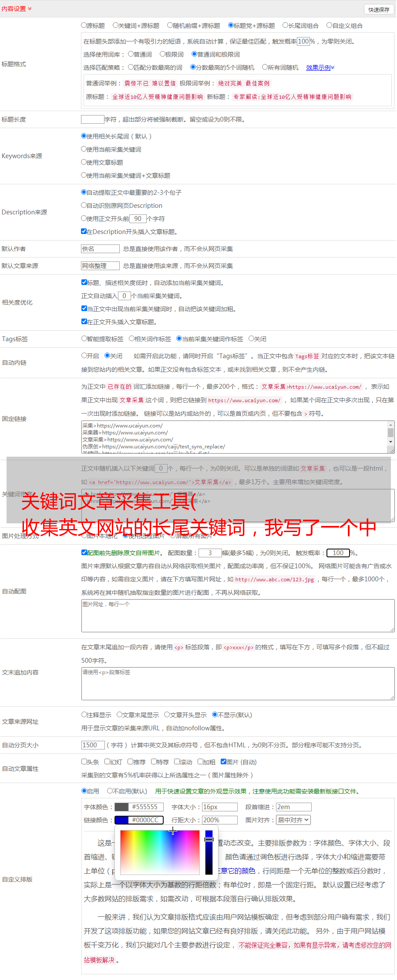Choose 自动识别原网页Description option
Viewport: 397px width, 980px height.
pyautogui.click(x=84, y=205)
